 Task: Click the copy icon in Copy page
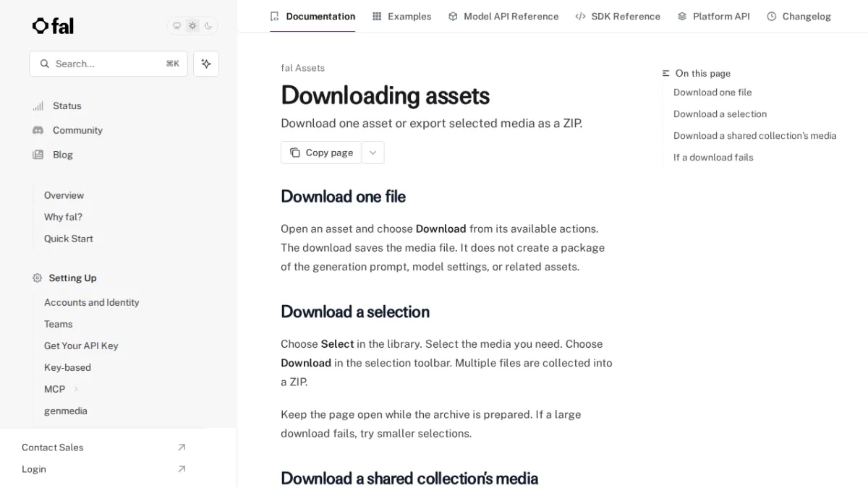pos(295,153)
